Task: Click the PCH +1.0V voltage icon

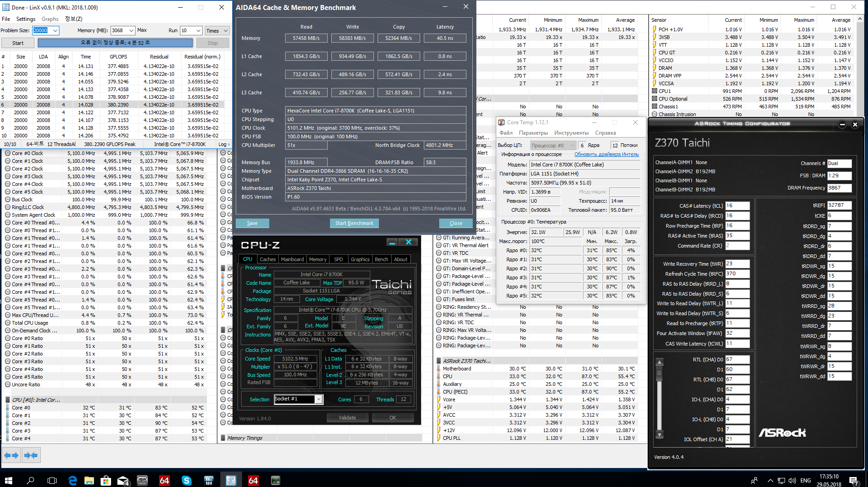Action: tap(655, 29)
